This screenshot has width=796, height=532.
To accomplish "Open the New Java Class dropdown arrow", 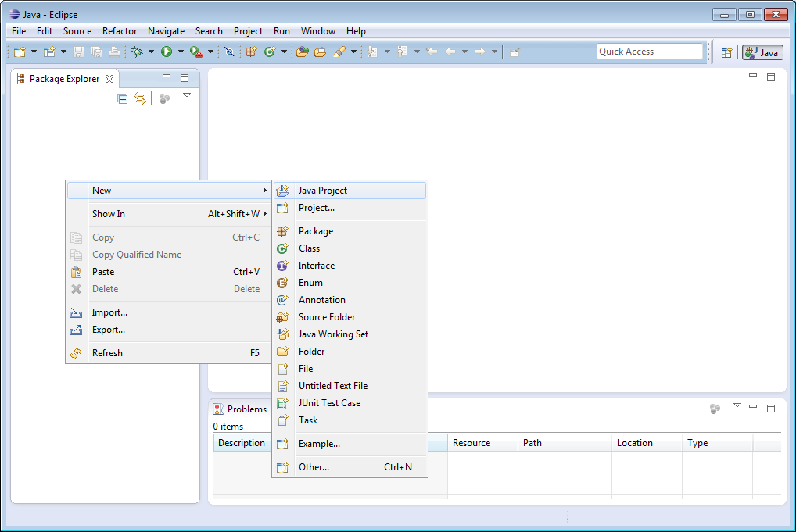I will point(284,52).
